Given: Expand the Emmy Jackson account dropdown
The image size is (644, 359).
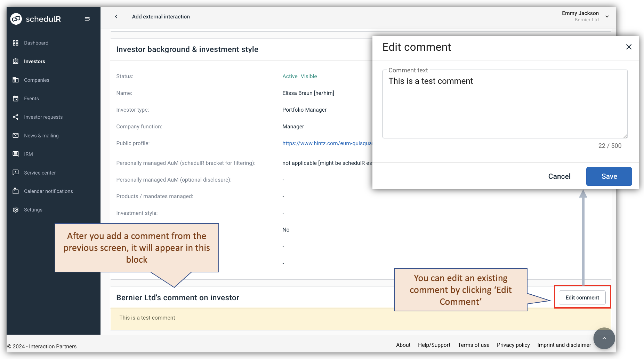Looking at the screenshot, I should [x=607, y=16].
